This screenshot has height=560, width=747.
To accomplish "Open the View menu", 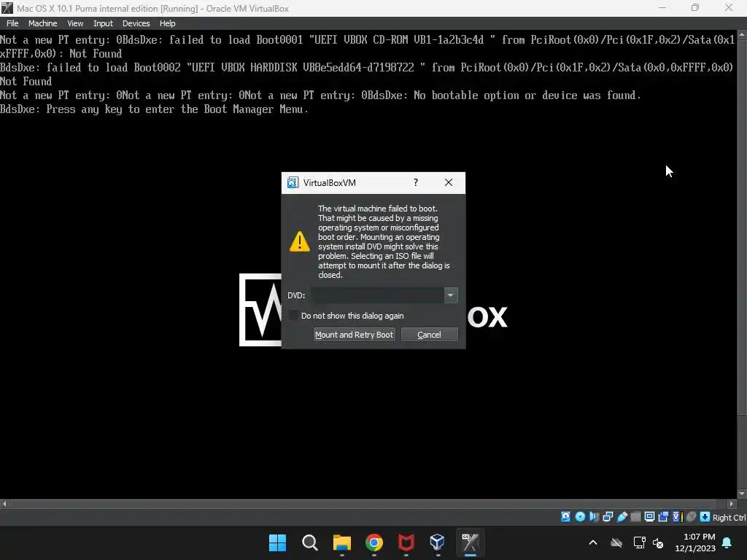I will pyautogui.click(x=75, y=23).
